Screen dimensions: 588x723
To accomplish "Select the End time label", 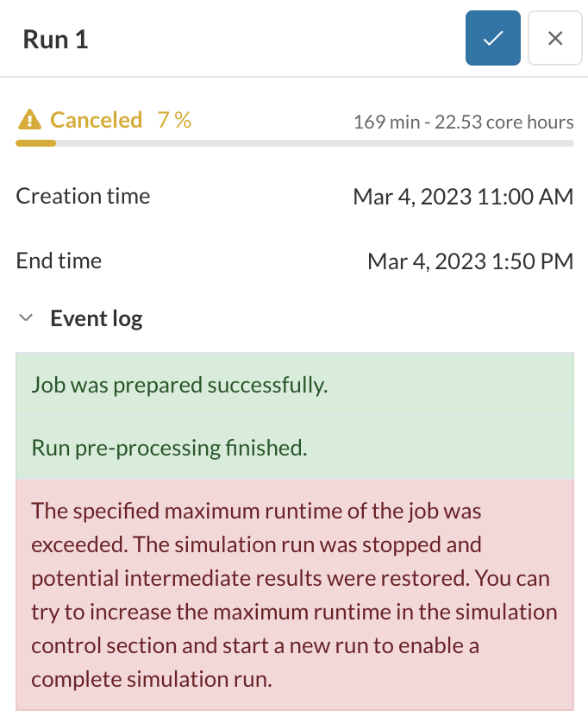I will pos(59,261).
